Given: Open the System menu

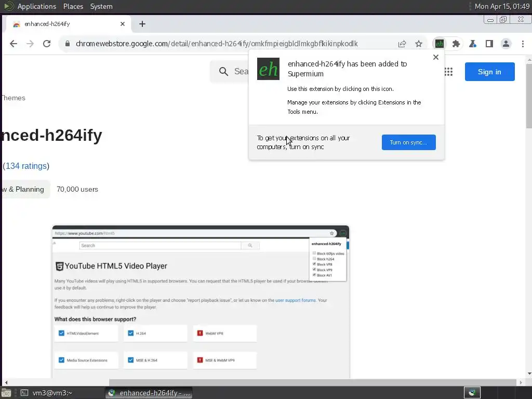Looking at the screenshot, I should (x=101, y=6).
